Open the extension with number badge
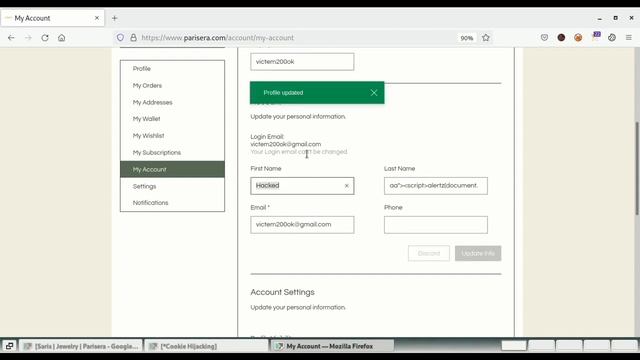The width and height of the screenshot is (640, 360). coord(596,37)
